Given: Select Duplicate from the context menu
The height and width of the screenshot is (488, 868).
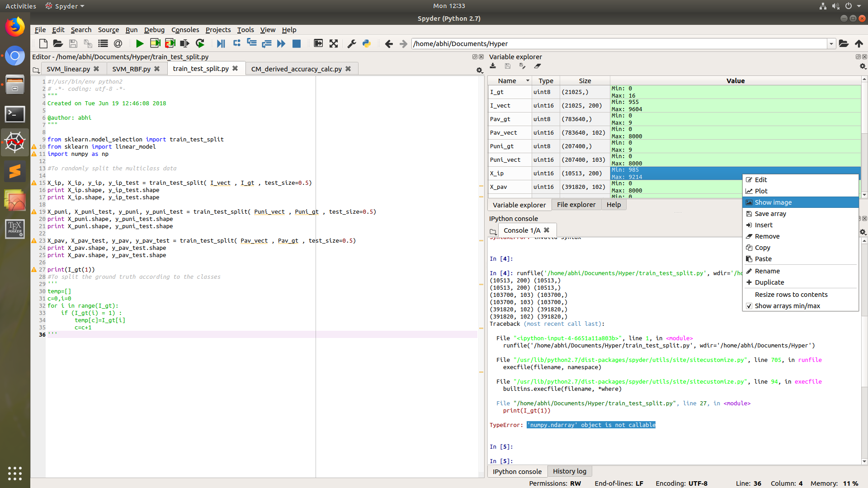Looking at the screenshot, I should pos(800,282).
